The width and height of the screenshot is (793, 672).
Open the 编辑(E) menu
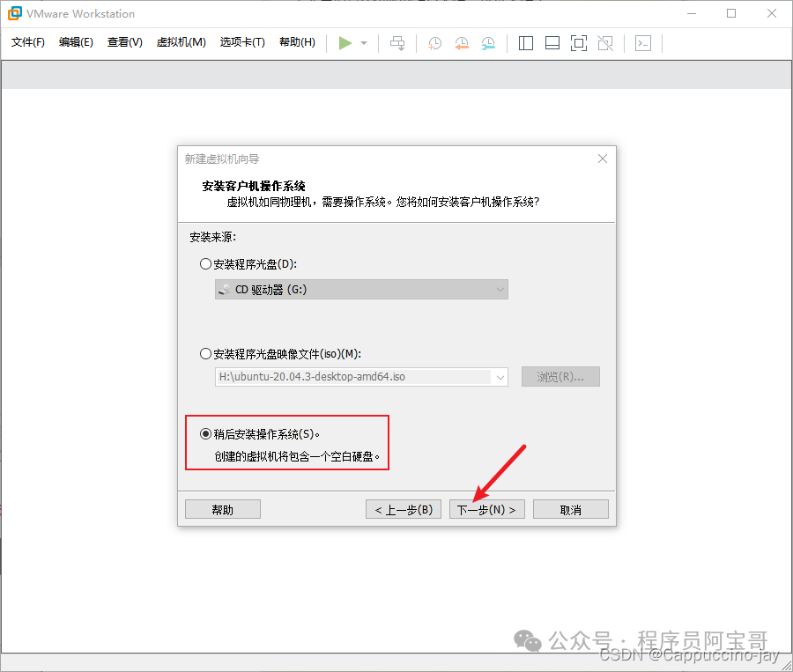(76, 42)
